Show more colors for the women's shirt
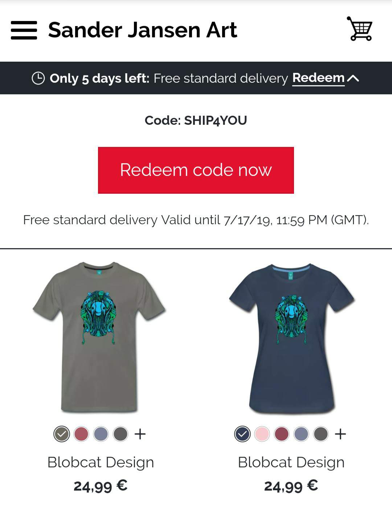Screen dimensions: 392x532 click(340, 434)
